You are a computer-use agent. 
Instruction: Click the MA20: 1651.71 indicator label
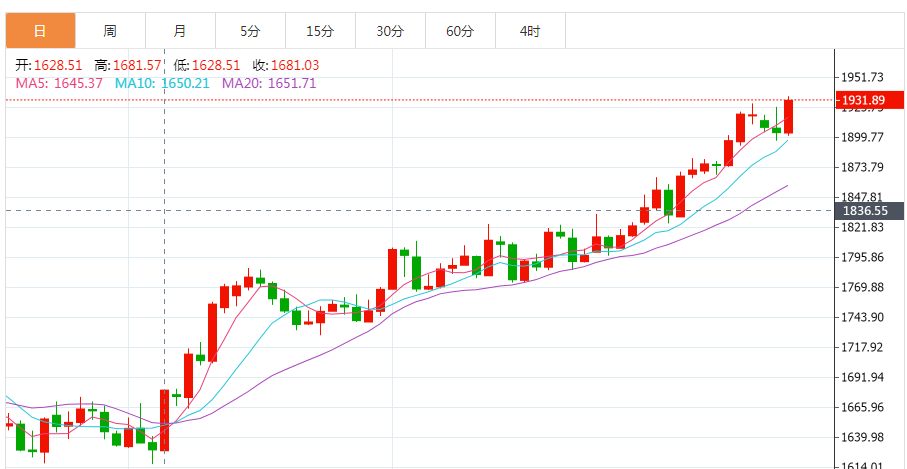[x=269, y=83]
